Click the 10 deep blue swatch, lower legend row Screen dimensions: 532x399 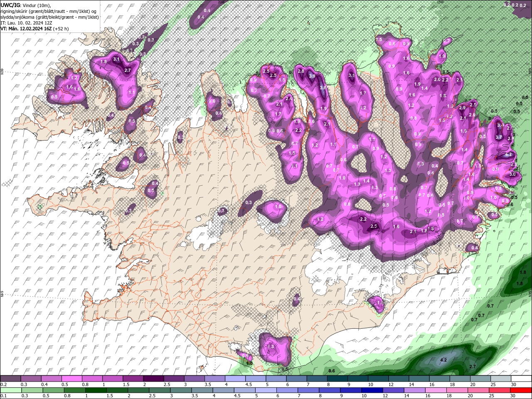point(372,390)
